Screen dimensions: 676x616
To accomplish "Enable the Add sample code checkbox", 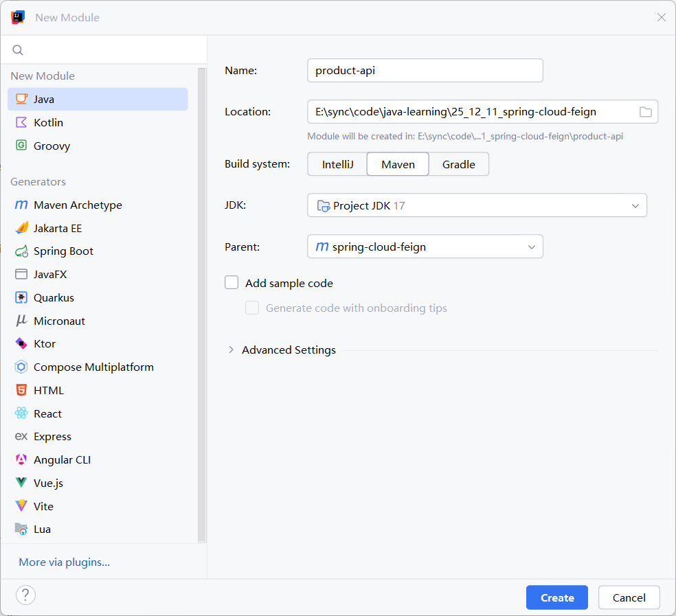I will (x=232, y=283).
